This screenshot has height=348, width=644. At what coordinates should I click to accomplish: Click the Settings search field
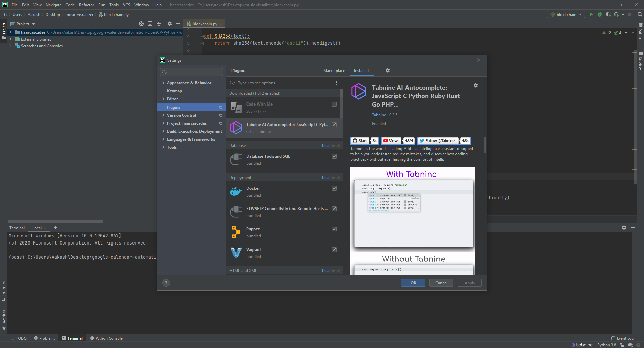point(192,72)
